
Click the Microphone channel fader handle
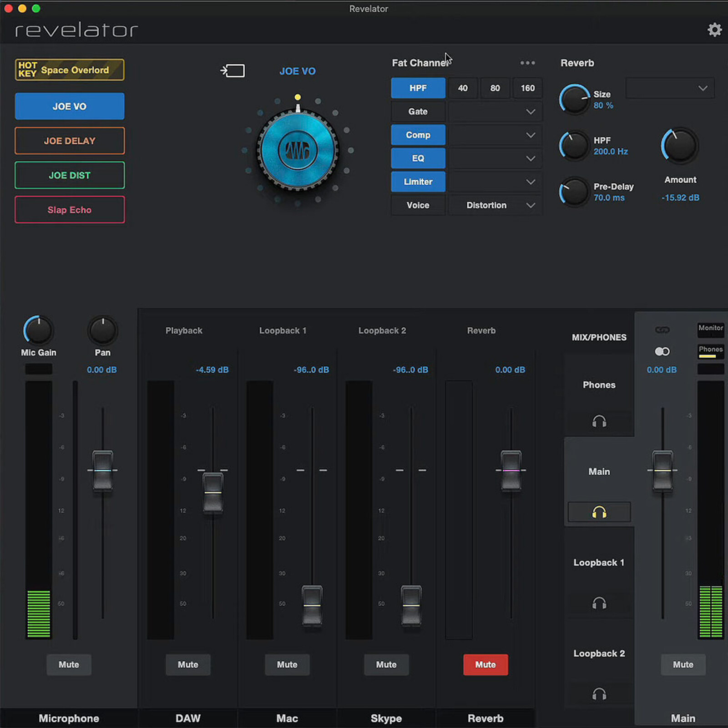(x=103, y=470)
